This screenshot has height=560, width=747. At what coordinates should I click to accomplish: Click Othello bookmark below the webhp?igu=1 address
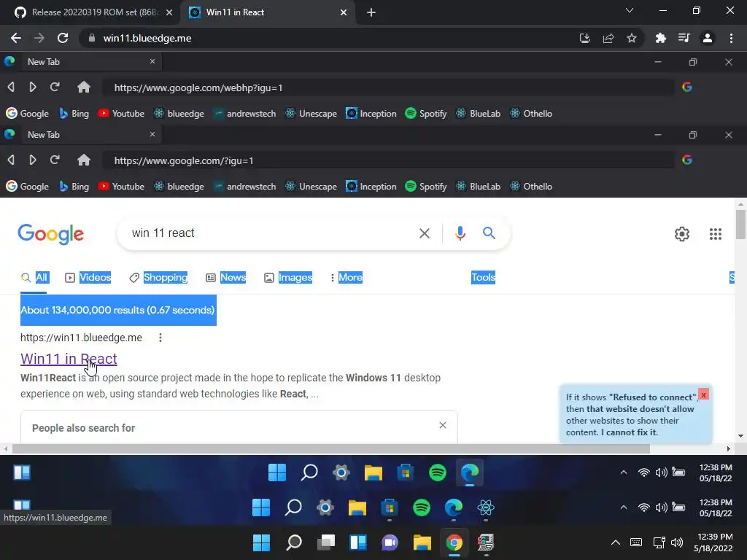pyautogui.click(x=531, y=113)
